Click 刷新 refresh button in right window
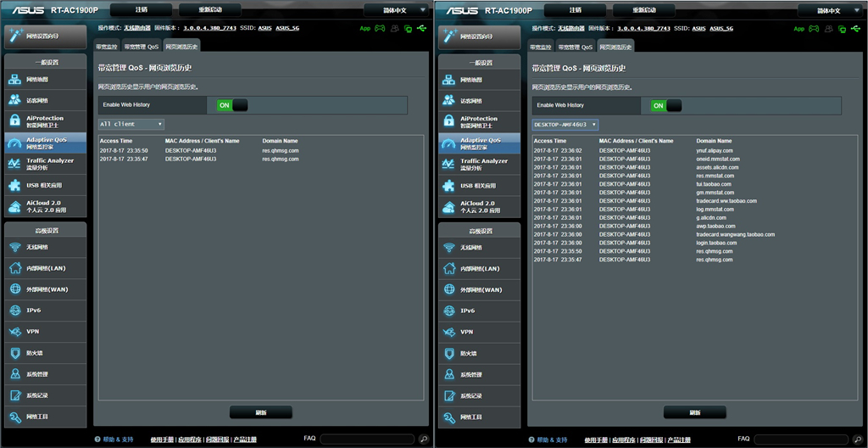The image size is (868, 448). tap(695, 412)
